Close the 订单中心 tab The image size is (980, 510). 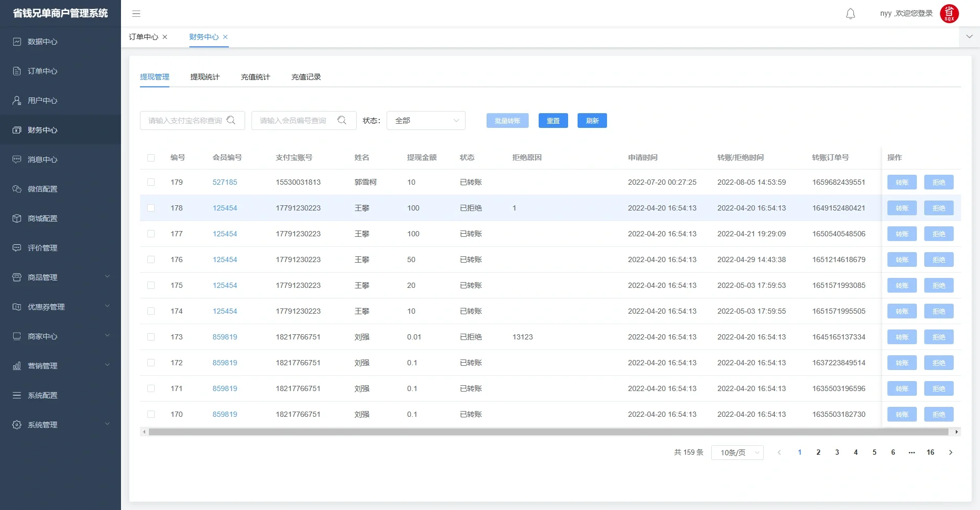point(165,37)
